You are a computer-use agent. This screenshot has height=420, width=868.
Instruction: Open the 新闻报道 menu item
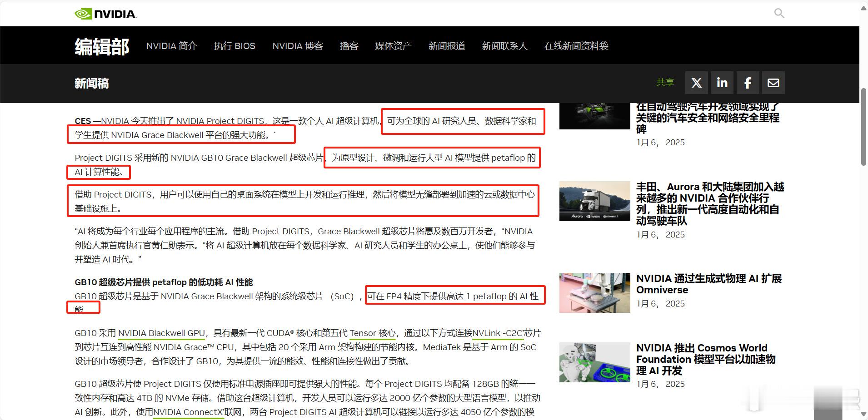coord(447,46)
